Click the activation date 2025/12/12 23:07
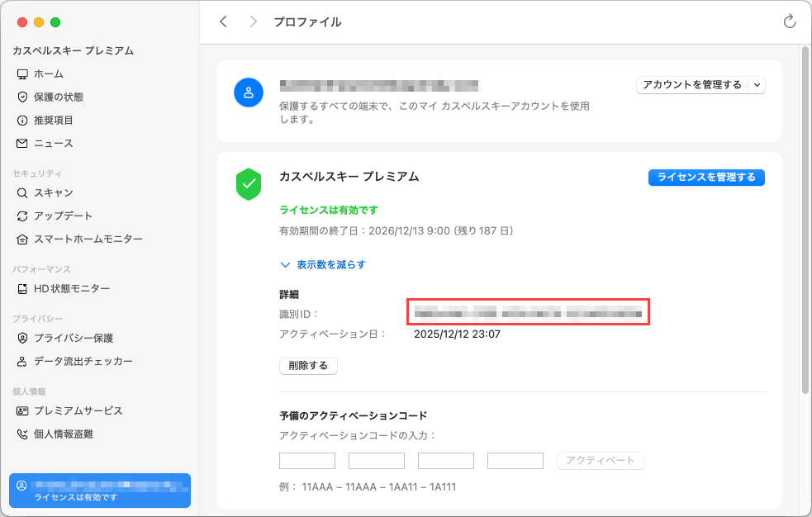The image size is (812, 517). (458, 334)
